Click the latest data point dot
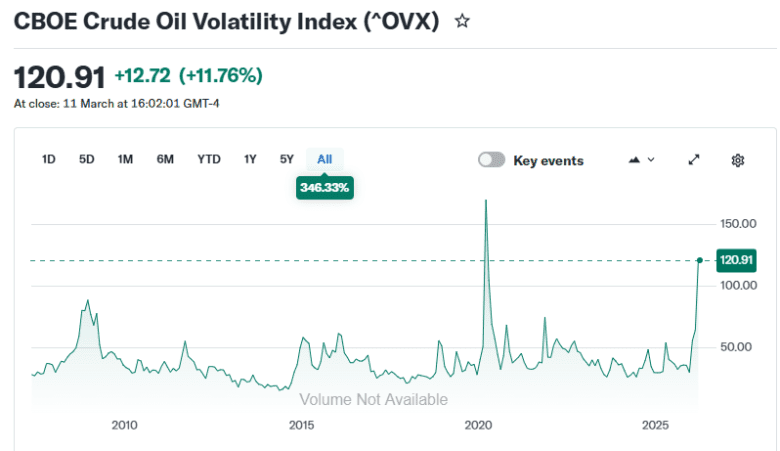The height and width of the screenshot is (451, 780). pos(699,260)
